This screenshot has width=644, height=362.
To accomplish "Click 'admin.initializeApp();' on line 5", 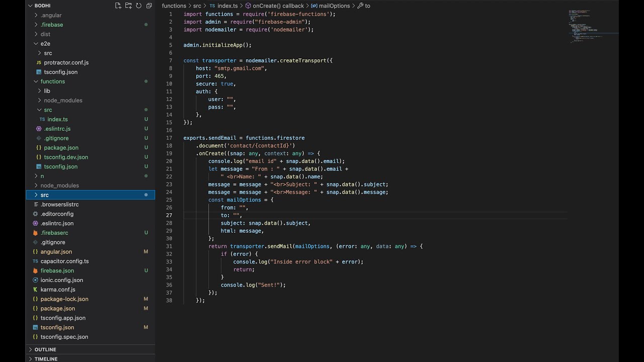I will click(217, 45).
